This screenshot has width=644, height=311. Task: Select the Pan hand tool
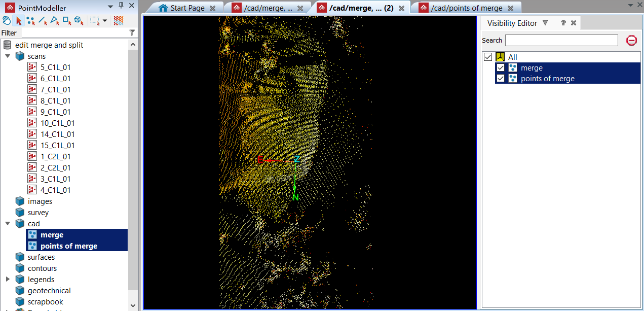coord(7,21)
